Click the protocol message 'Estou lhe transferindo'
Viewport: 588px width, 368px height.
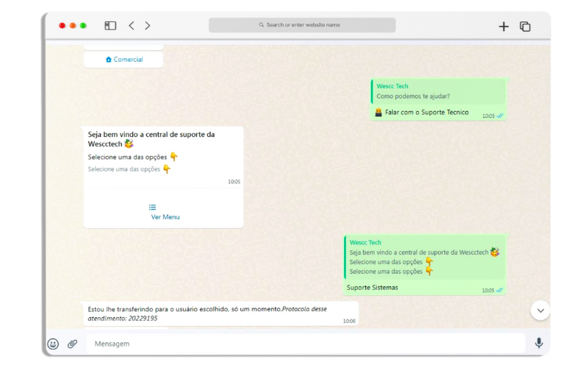[220, 314]
